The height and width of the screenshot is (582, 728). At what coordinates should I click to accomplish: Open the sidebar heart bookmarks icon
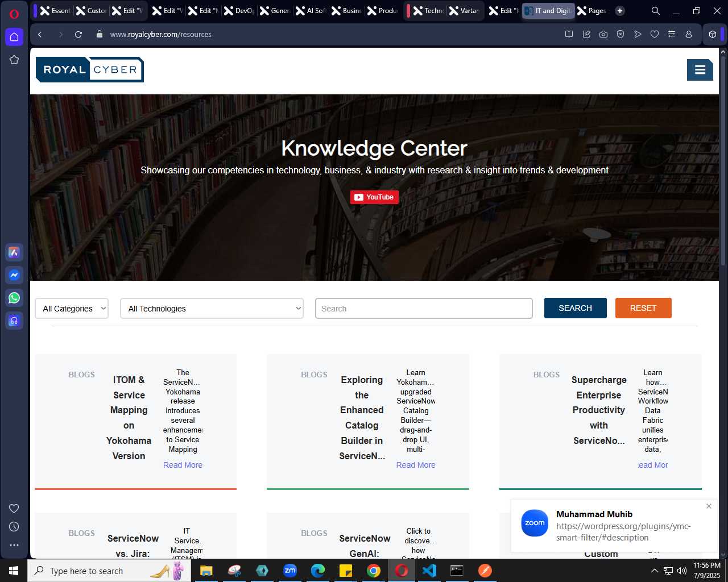(14, 508)
